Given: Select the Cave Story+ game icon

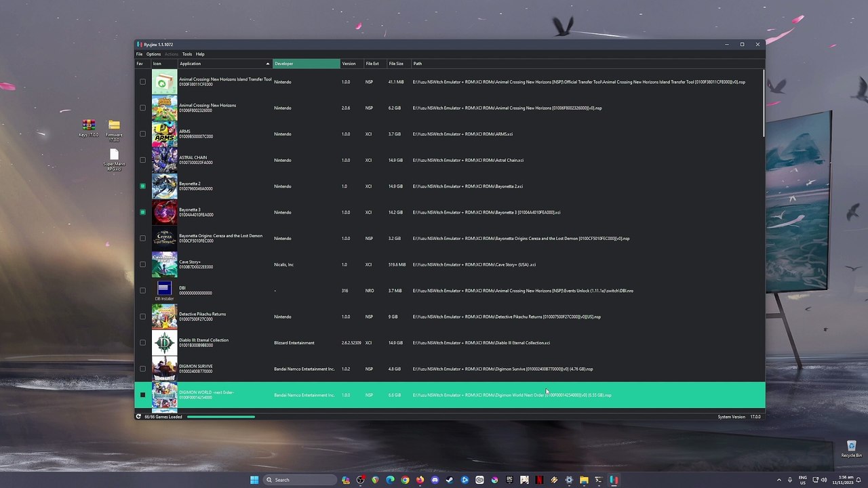Looking at the screenshot, I should [164, 264].
